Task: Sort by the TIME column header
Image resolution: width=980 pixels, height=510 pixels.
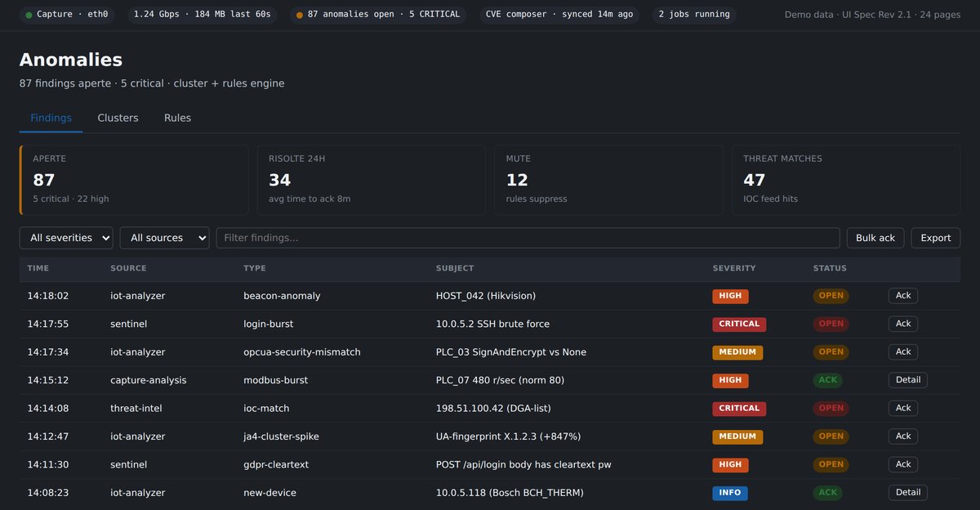Action: point(38,268)
